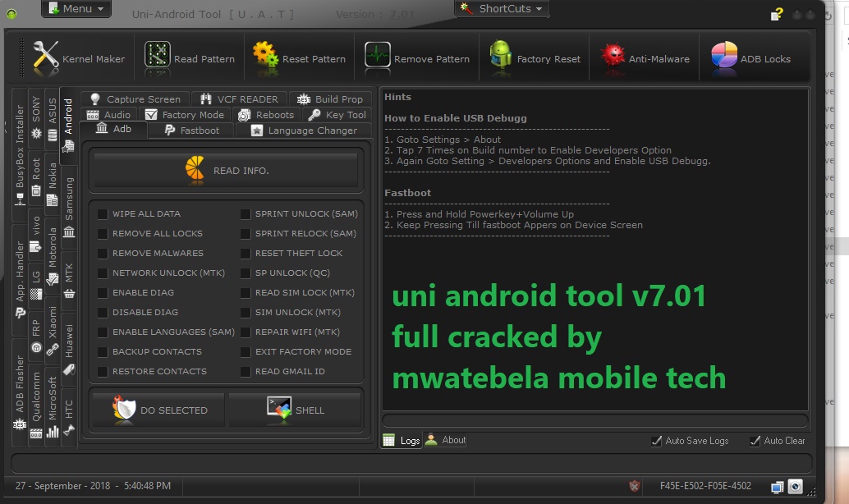The width and height of the screenshot is (849, 504).
Task: Switch to Capture Screen tab
Action: click(x=135, y=99)
